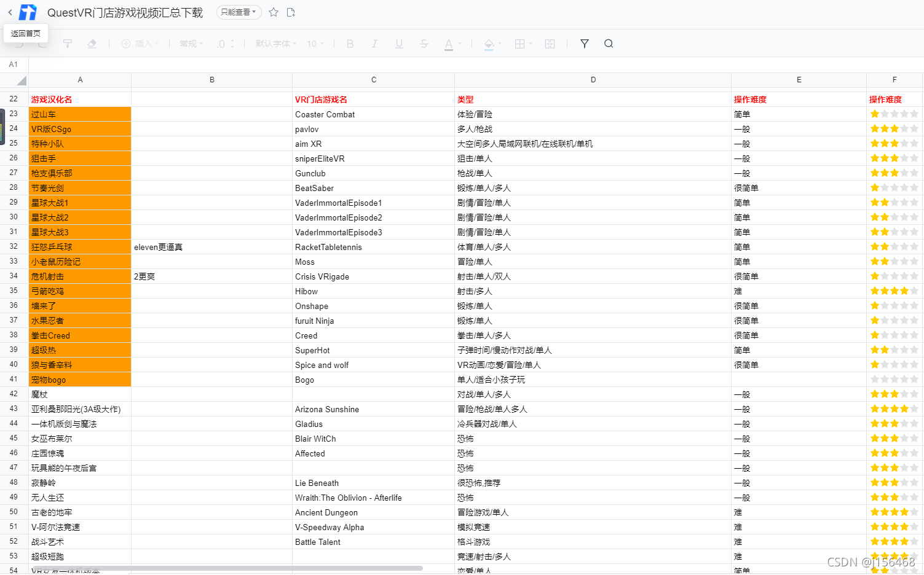924x575 pixels.
Task: Select column C header
Action: [374, 80]
